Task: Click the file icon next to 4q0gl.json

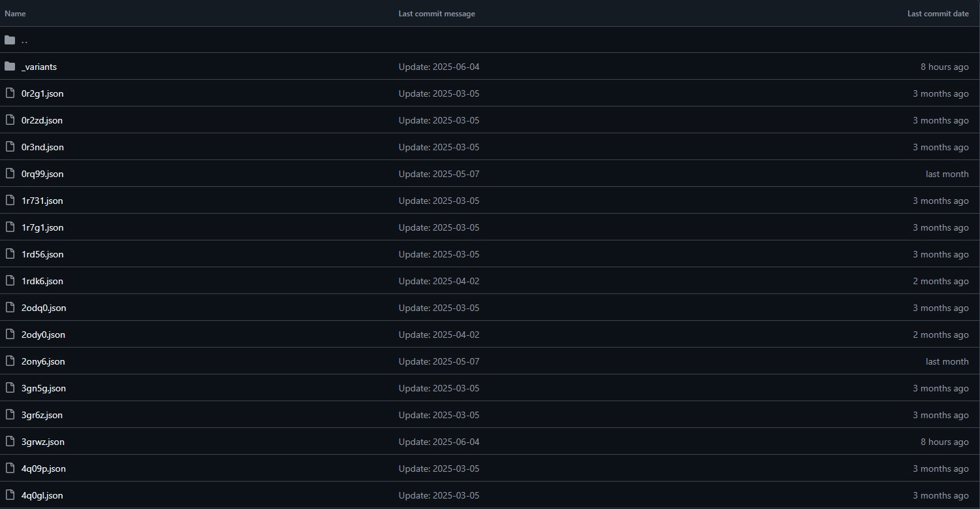Action: click(9, 495)
